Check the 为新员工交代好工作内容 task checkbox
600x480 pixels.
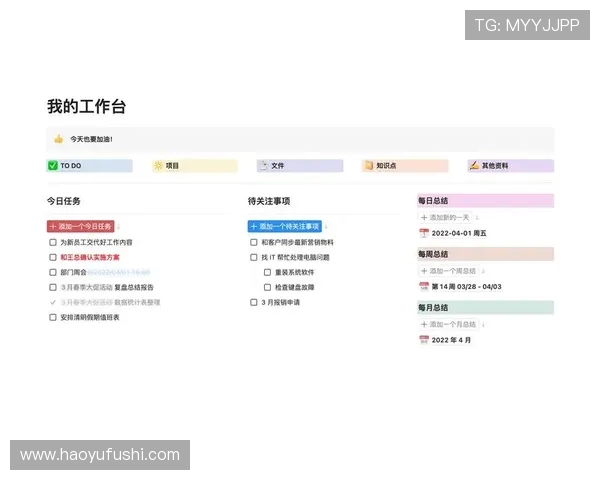53,242
